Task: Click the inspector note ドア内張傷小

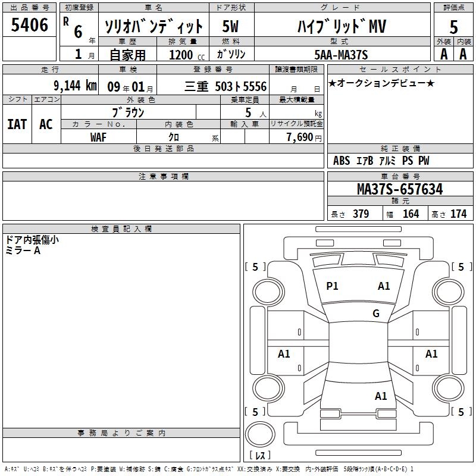Action: (x=32, y=240)
